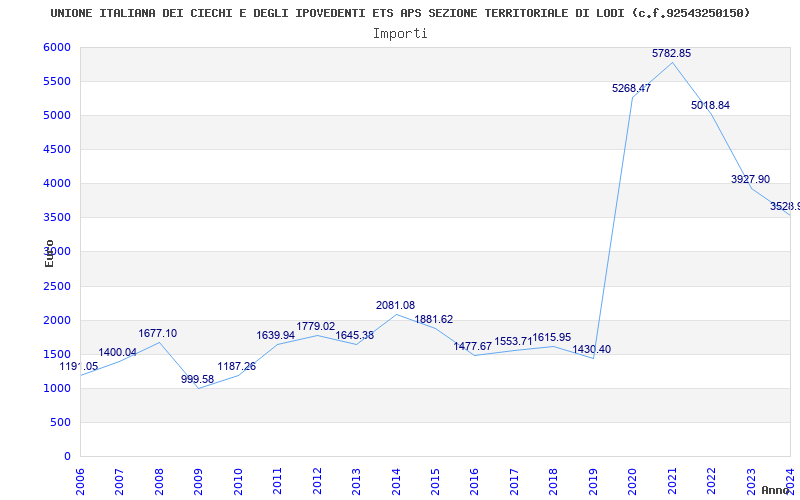
Task: Click x-axis year label 2013
Action: pos(356,481)
